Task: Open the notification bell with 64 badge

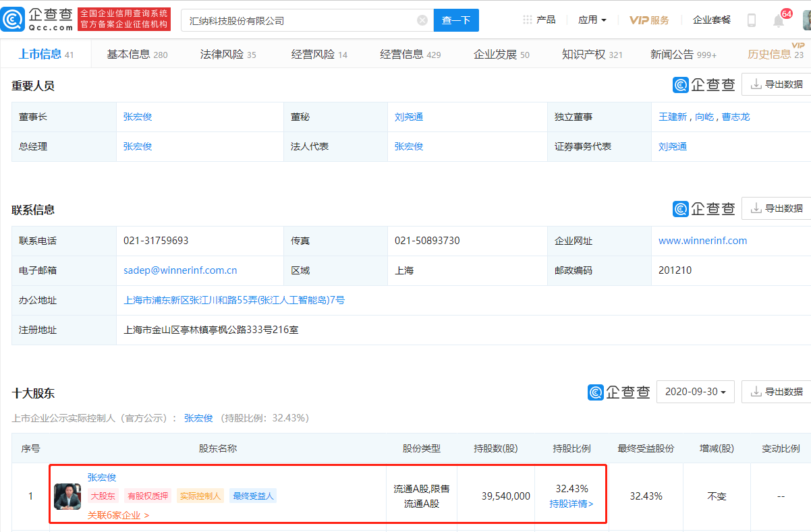Action: 779,20
